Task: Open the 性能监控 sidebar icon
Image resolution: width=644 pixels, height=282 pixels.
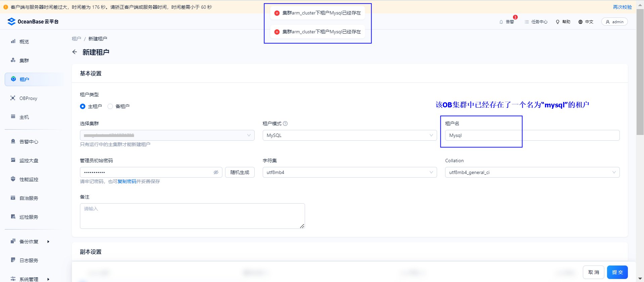Action: point(13,179)
